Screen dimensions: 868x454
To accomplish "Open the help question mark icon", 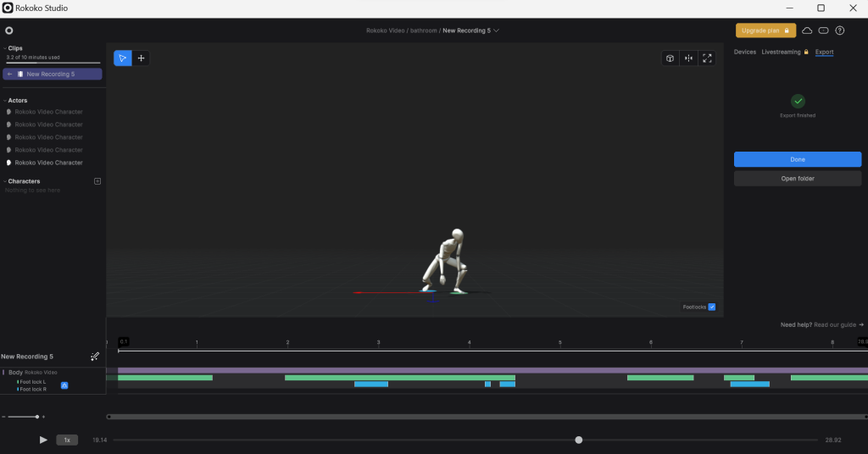I will tap(840, 30).
